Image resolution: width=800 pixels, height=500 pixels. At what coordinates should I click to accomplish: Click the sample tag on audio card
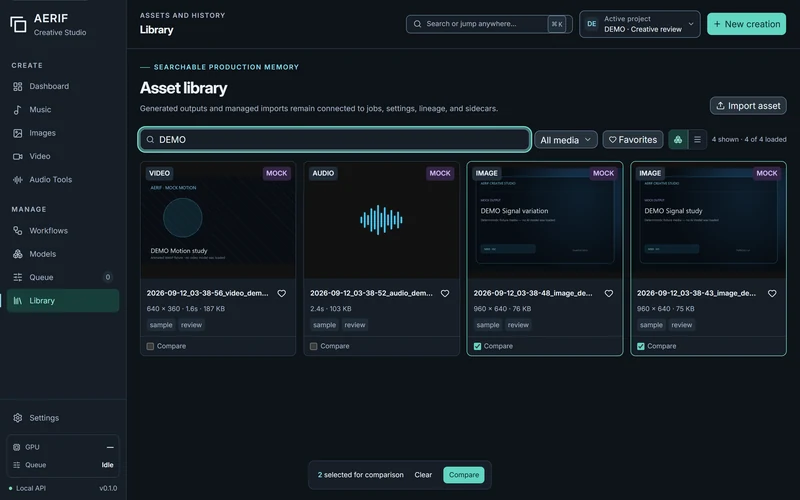(324, 325)
